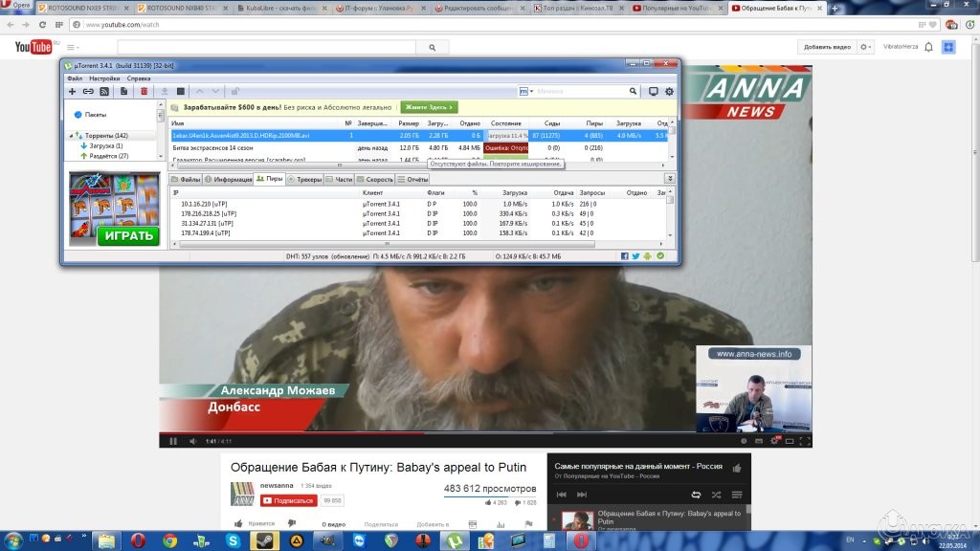The image size is (980, 551).
Task: Stop torrent with black square icon
Action: [181, 91]
